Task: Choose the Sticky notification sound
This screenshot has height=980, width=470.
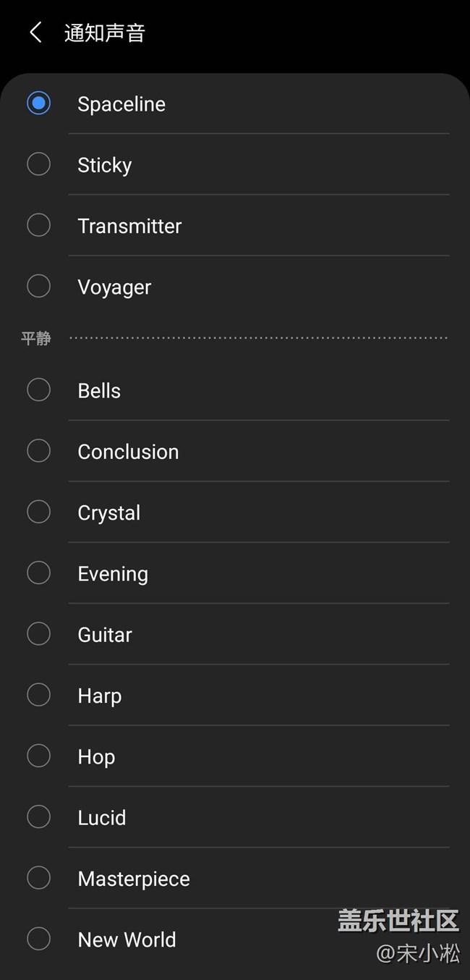Action: [38, 164]
